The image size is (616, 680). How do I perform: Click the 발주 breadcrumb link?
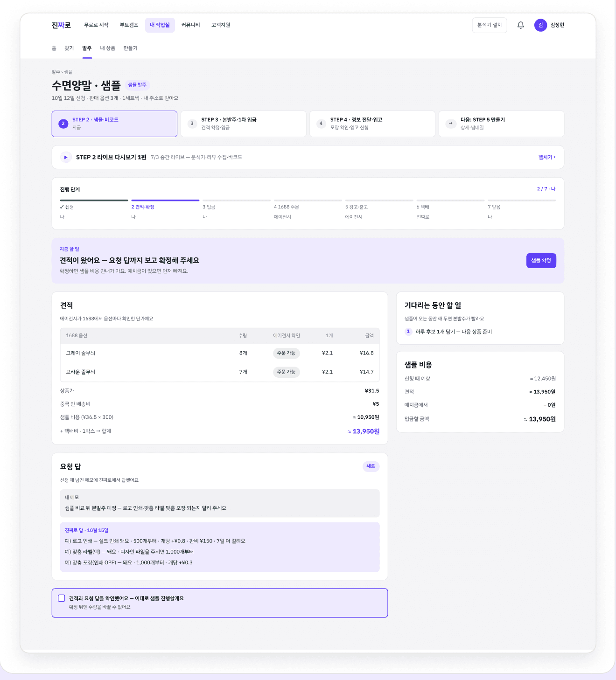pos(56,72)
